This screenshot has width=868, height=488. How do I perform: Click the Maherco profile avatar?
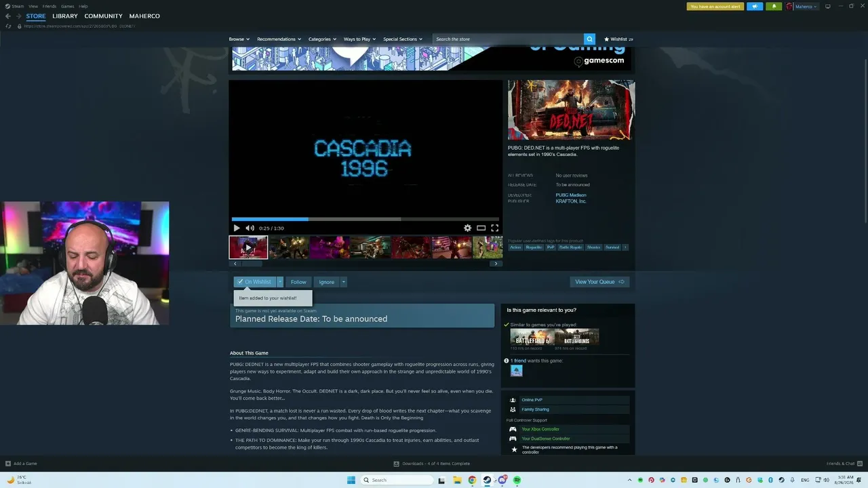[789, 7]
